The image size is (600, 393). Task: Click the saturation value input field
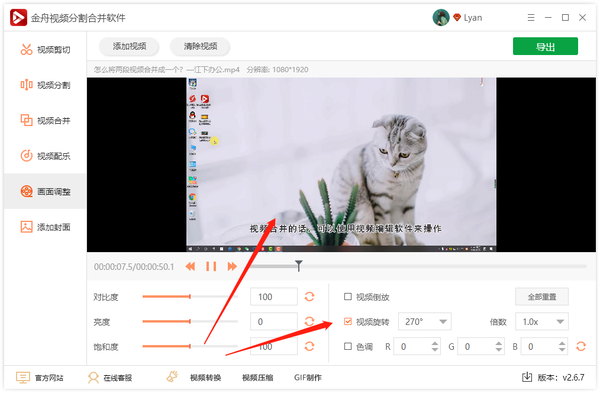point(274,346)
